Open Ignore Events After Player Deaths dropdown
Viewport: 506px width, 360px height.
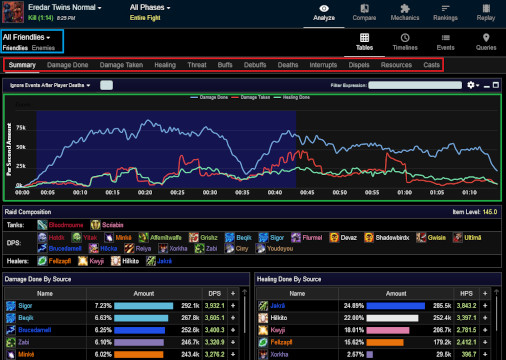(x=50, y=85)
